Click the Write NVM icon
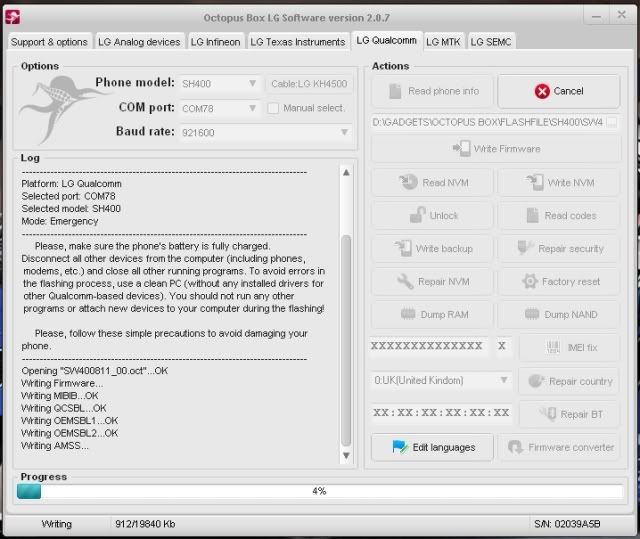 click(535, 182)
